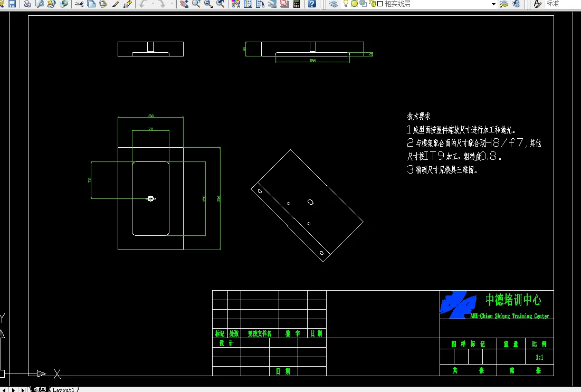Screen dimensions: 581x392
Task: Click the Help question mark icon
Action: (x=312, y=4)
